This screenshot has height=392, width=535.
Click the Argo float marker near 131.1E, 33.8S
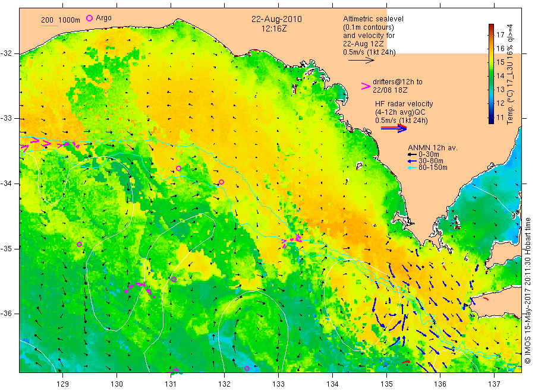(178, 169)
